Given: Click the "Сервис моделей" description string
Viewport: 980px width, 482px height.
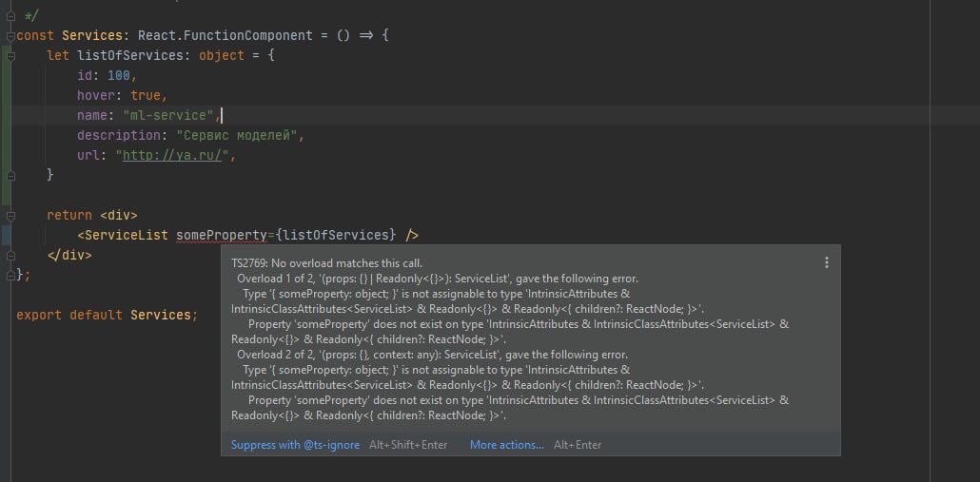Looking at the screenshot, I should (x=236, y=136).
